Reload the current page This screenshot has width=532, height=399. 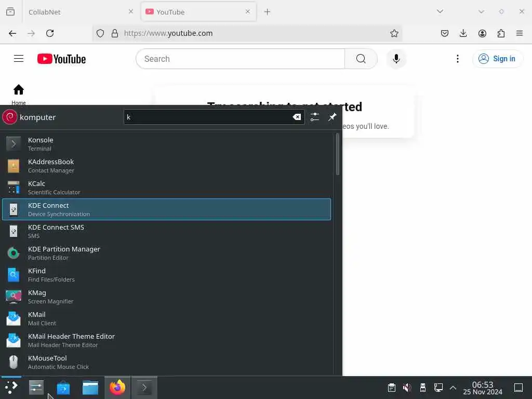tap(50, 33)
